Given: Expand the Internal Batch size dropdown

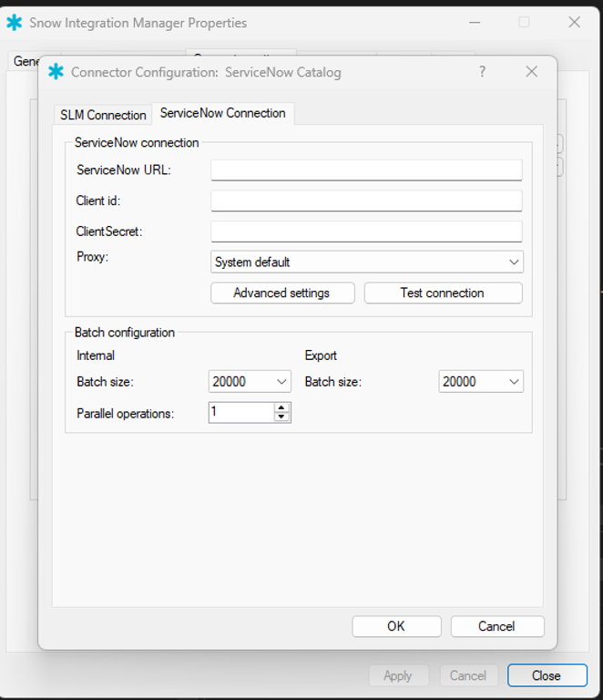Looking at the screenshot, I should coord(250,382).
